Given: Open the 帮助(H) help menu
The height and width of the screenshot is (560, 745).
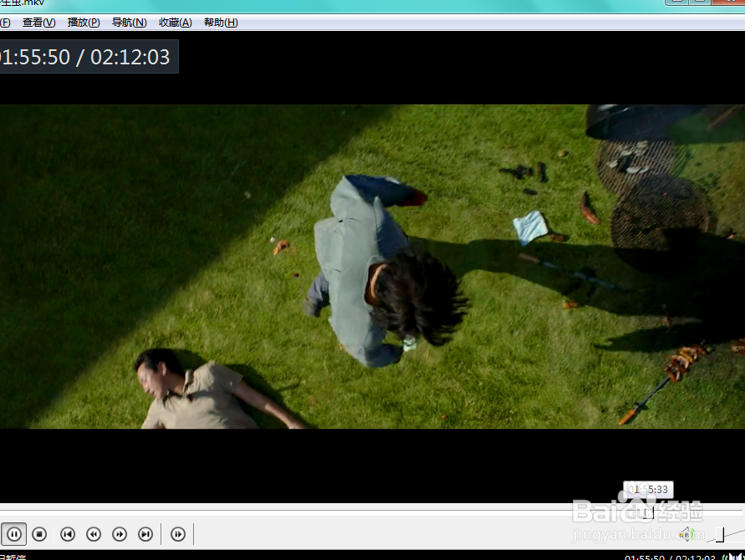Looking at the screenshot, I should click(221, 23).
